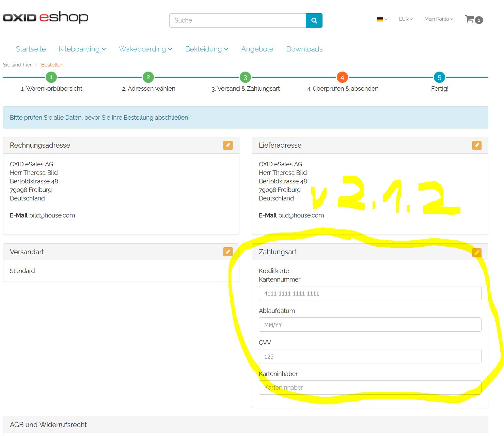Viewport: 504px width, 436px height.
Task: Go to step 3 circle Versand & Zahlungsart
Action: (x=245, y=77)
